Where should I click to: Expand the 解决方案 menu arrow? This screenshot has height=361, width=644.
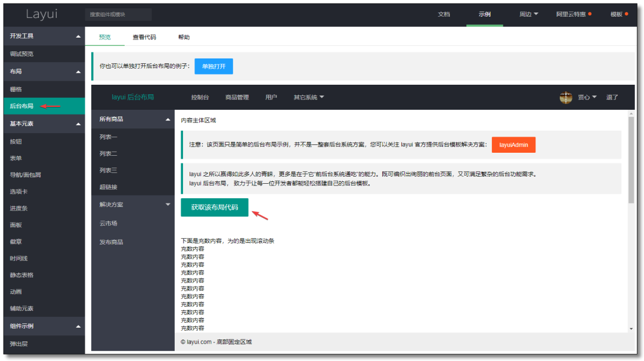(x=168, y=204)
